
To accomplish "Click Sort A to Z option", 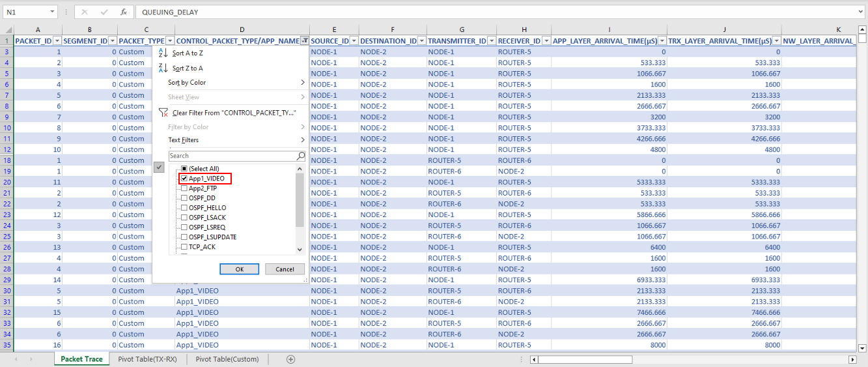I will 188,53.
